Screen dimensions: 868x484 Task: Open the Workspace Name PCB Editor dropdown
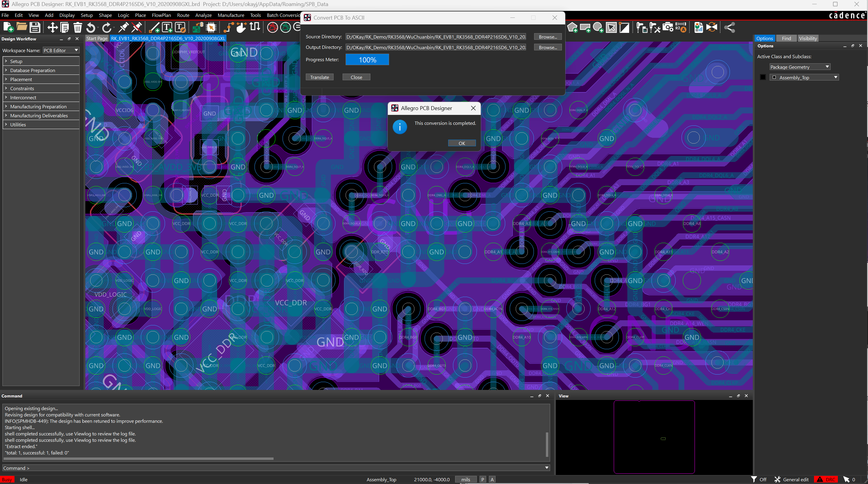tap(61, 50)
